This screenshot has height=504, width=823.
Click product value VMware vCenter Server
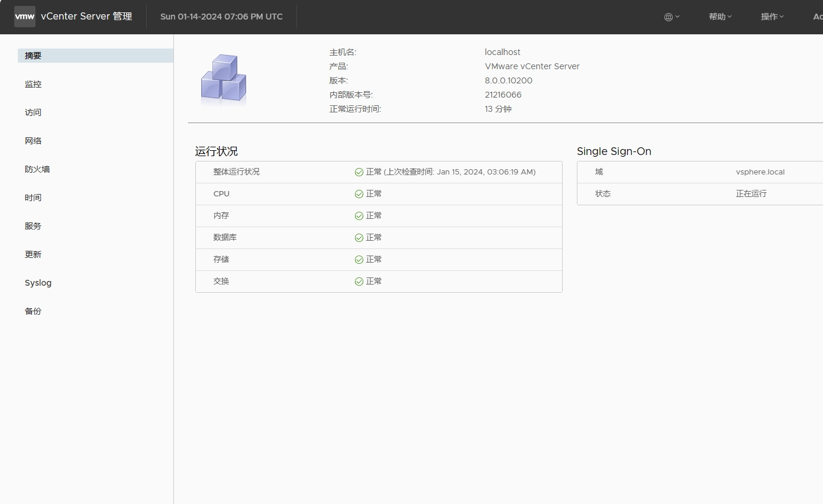coord(532,66)
